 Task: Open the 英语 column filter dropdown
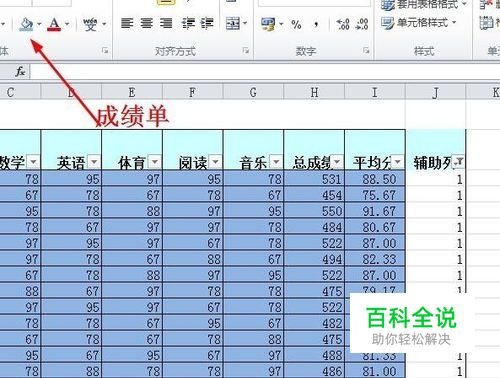[x=94, y=162]
